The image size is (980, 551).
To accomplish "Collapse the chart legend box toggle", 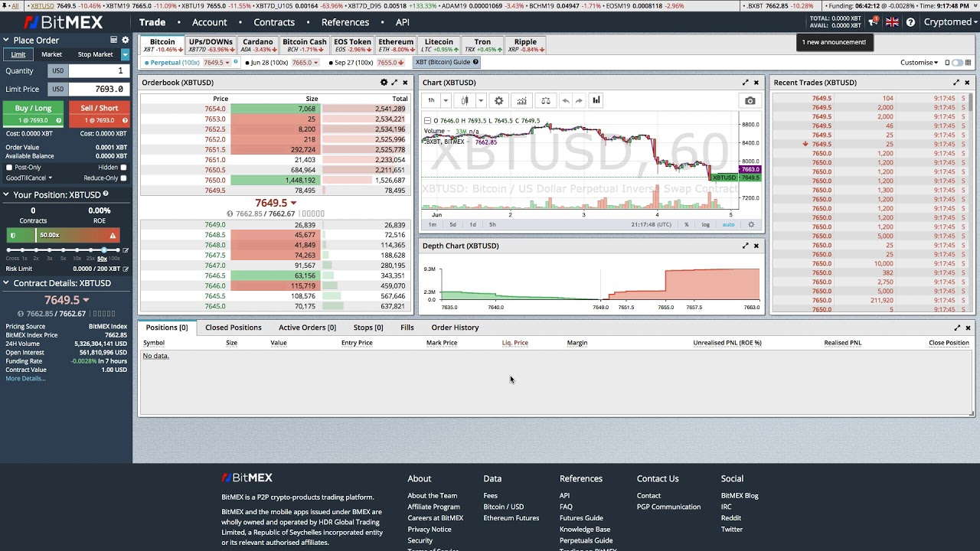I will coord(427,121).
